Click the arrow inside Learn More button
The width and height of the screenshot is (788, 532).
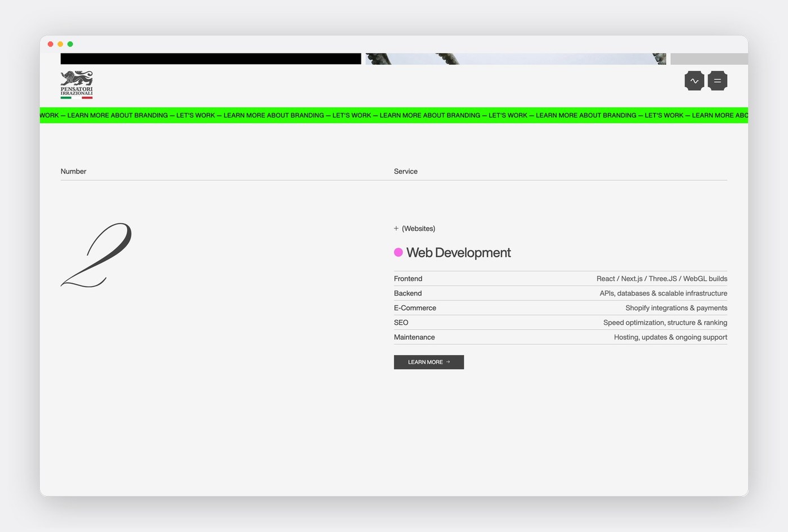448,362
